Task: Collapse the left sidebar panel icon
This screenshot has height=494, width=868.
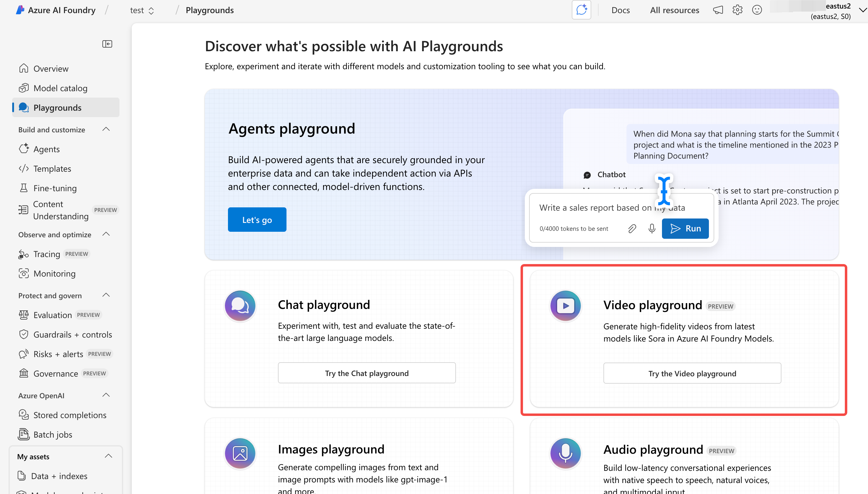Action: click(x=107, y=44)
